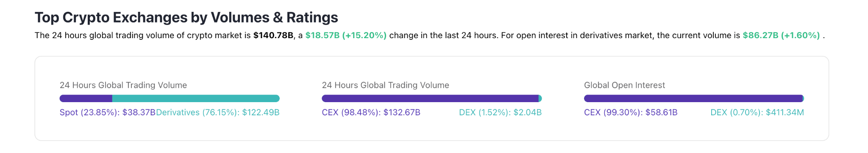Click the purple Spot segment of the bar

(86, 98)
